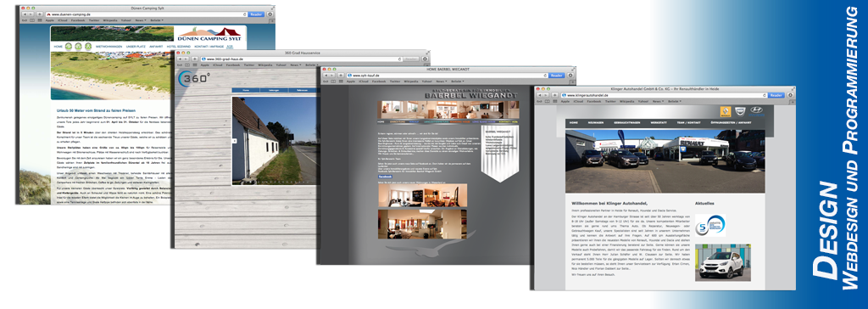
Task: Open Leistungen tab on 360 Grad site
Action: pos(274,90)
